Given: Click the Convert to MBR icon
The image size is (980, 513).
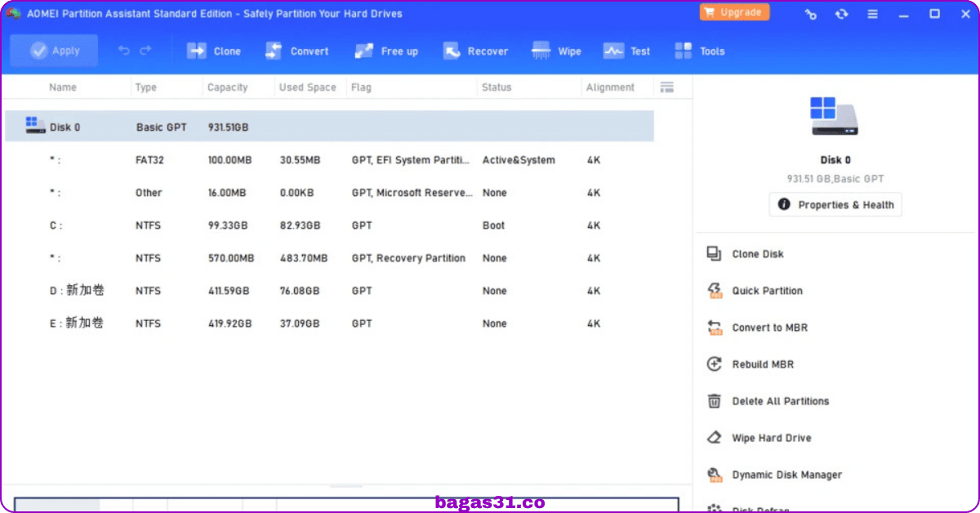Looking at the screenshot, I should click(x=715, y=328).
